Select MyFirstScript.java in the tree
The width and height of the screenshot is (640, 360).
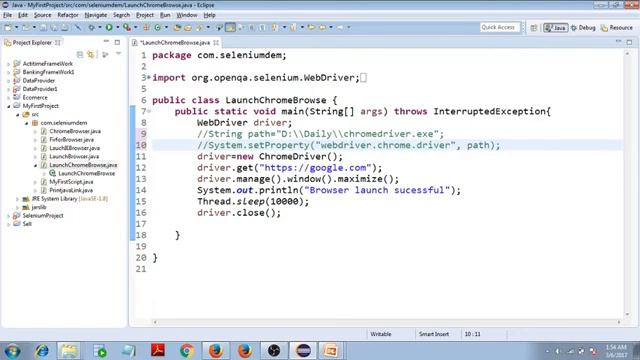click(71, 182)
